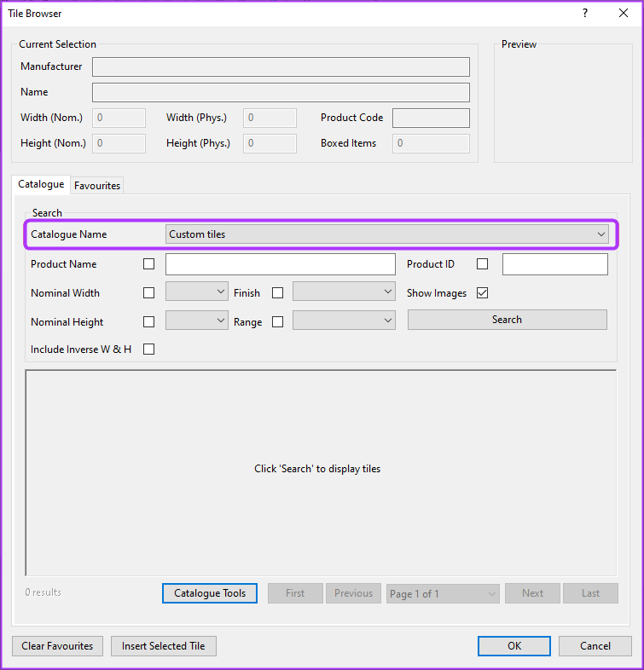The width and height of the screenshot is (644, 670).
Task: Enable the Product Name checkbox
Action: coord(149,264)
